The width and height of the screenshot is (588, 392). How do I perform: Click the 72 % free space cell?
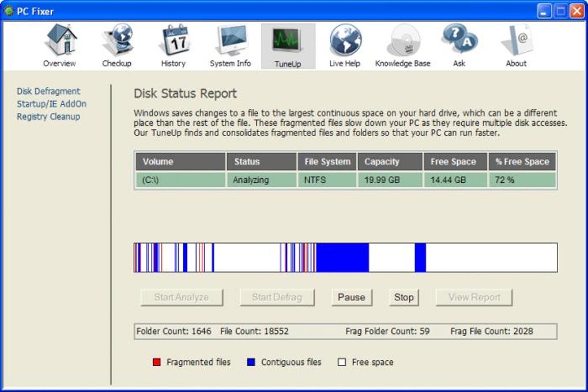(522, 180)
